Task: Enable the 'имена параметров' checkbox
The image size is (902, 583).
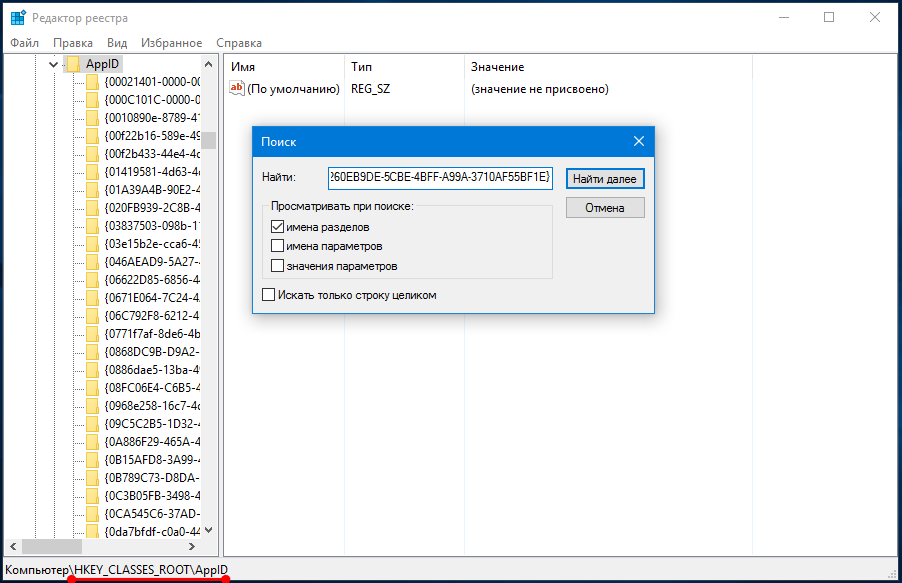Action: (278, 246)
